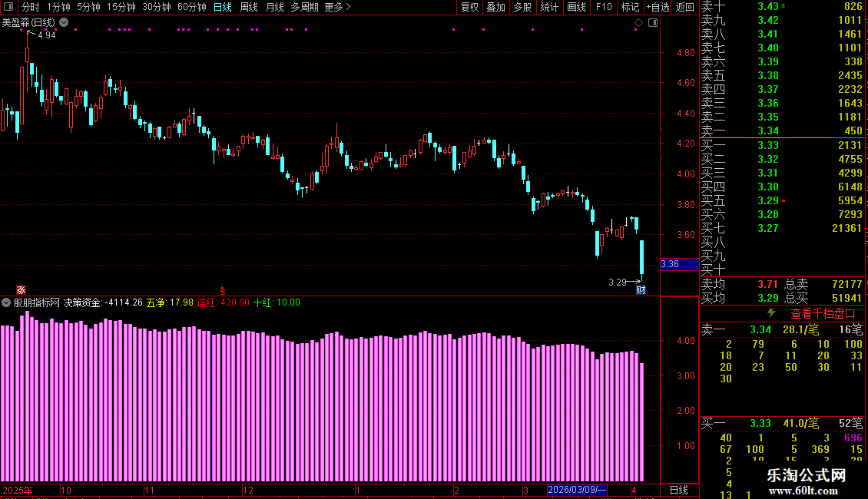Click the magenta order value 696

[853, 438]
